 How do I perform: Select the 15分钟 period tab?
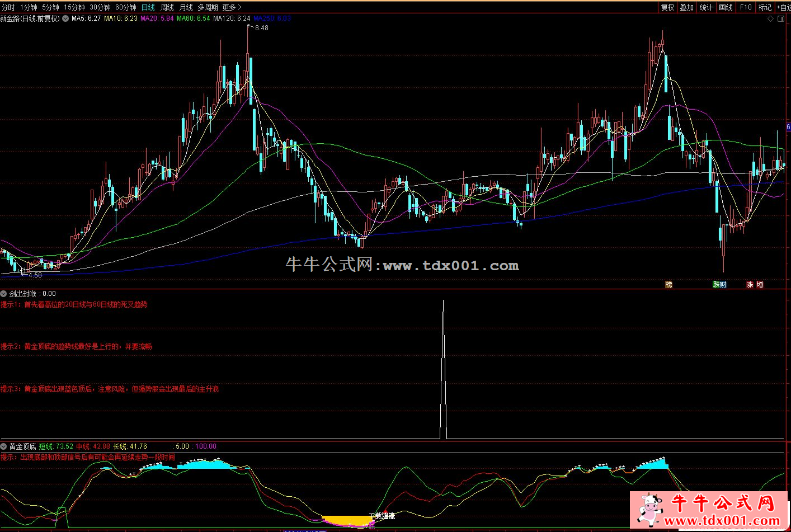[x=74, y=7]
